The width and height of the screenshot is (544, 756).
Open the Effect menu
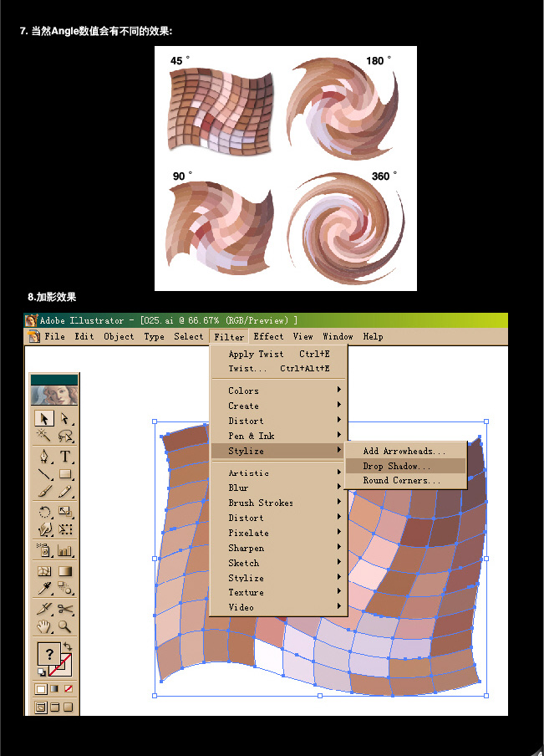[x=268, y=336]
